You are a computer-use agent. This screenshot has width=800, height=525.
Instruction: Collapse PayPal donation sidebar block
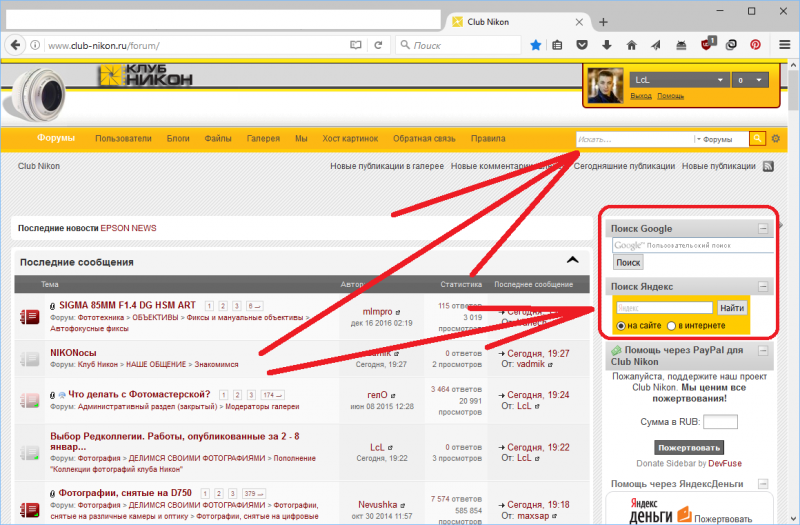[x=763, y=351]
